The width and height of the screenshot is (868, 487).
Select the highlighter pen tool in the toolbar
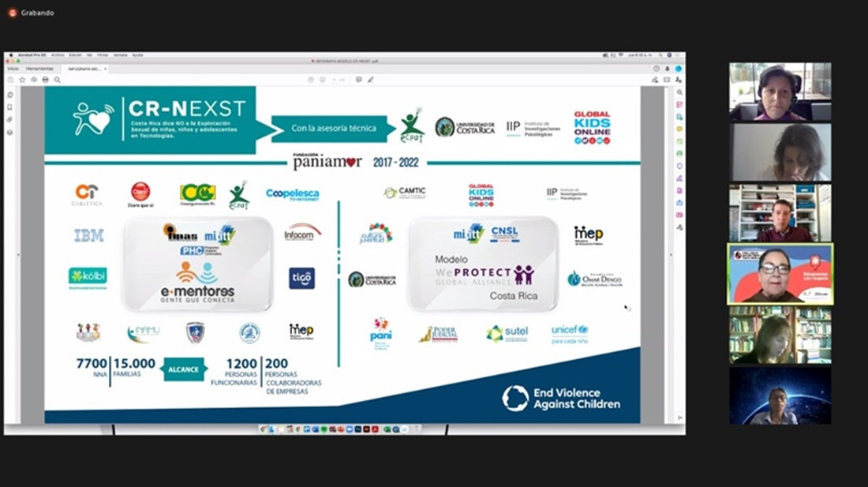pyautogui.click(x=370, y=80)
